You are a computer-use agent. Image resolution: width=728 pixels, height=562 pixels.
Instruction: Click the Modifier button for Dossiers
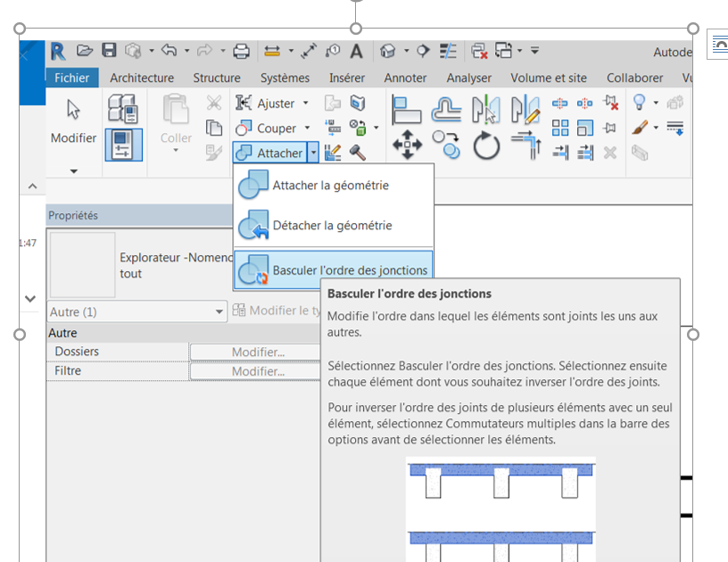257,351
